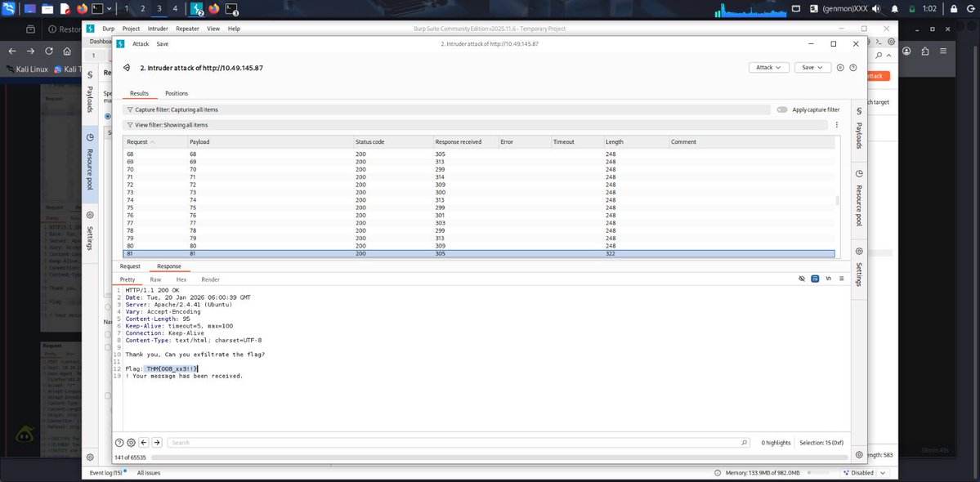Image resolution: width=980 pixels, height=482 pixels.
Task: Launch Firefox from the top panel
Action: click(82, 9)
